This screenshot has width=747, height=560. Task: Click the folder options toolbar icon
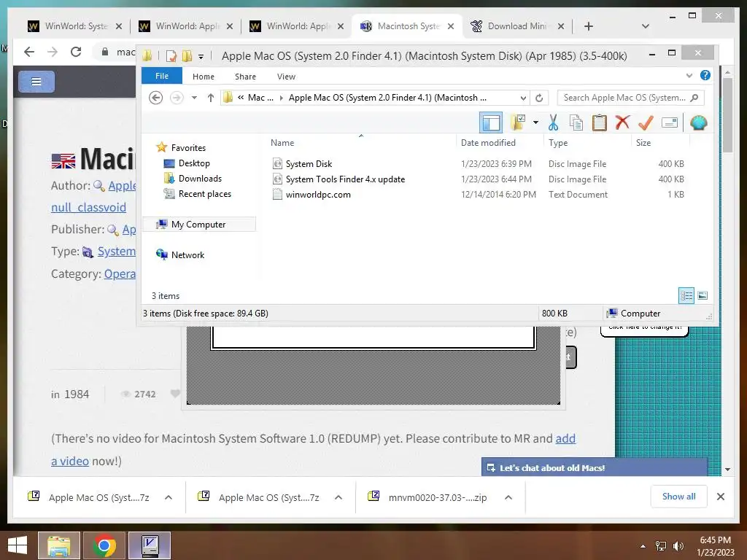coord(518,122)
